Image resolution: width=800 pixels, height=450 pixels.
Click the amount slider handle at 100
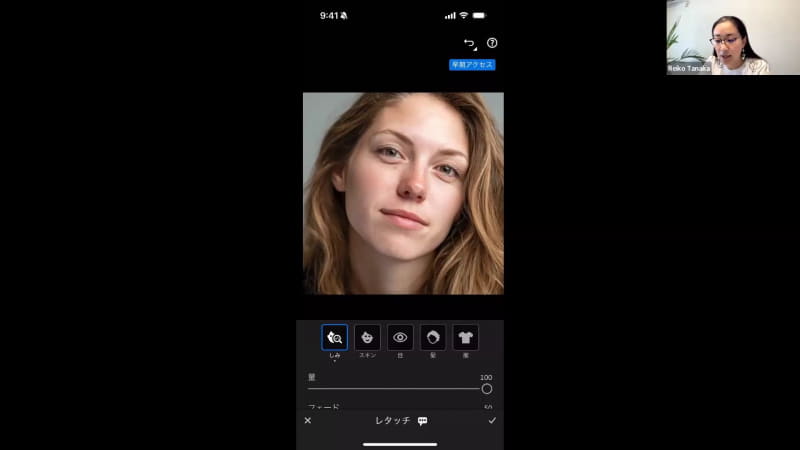pos(487,389)
